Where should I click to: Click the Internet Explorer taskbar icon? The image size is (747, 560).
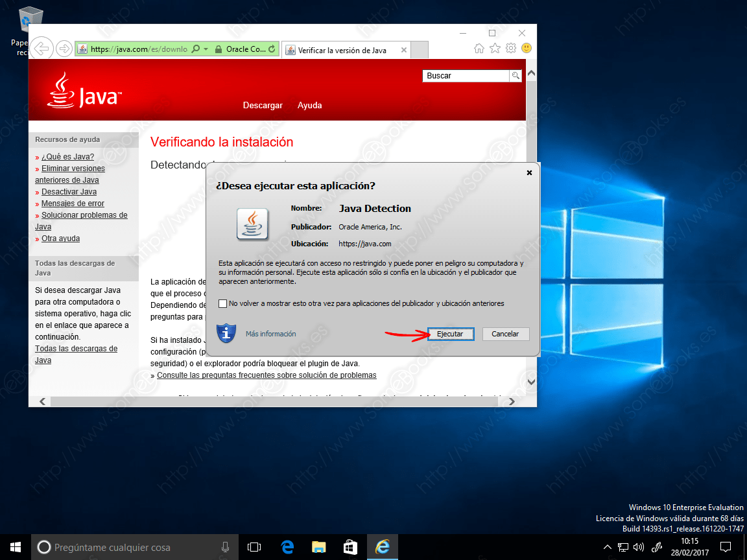pyautogui.click(x=383, y=547)
